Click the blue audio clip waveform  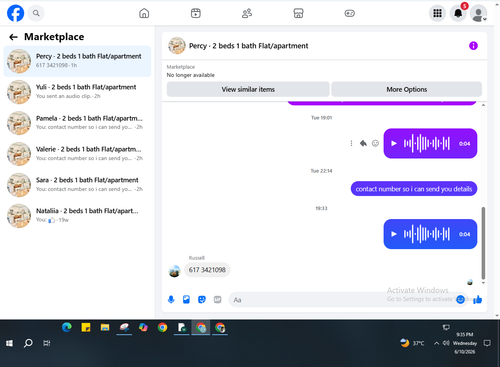[427, 234]
